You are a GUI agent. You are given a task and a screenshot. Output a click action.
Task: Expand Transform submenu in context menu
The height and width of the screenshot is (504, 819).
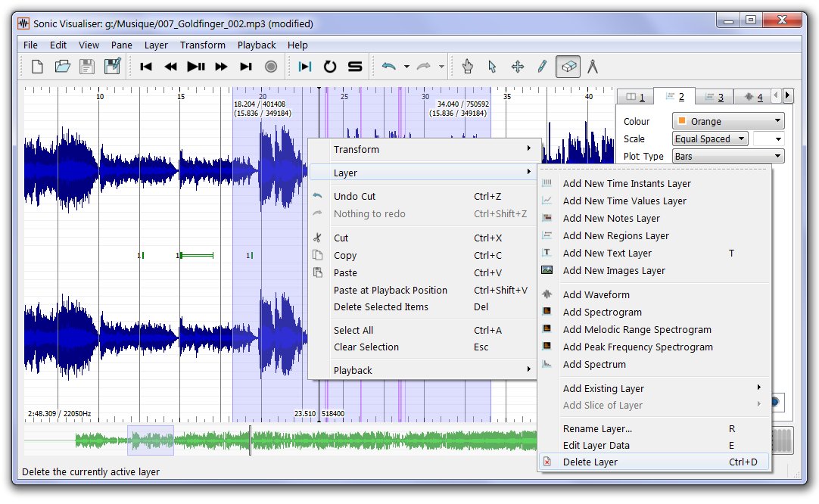coord(424,149)
